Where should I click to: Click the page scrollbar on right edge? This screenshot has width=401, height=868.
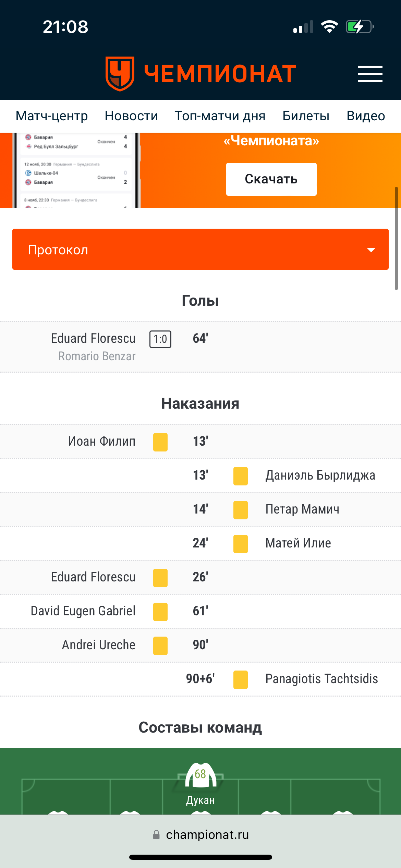[x=396, y=238]
